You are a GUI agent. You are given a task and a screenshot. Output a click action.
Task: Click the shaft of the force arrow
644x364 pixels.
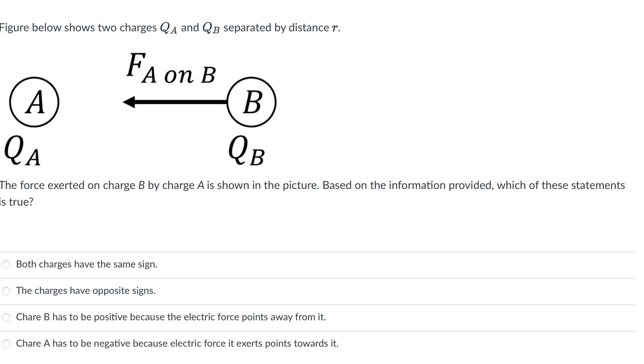coord(181,102)
